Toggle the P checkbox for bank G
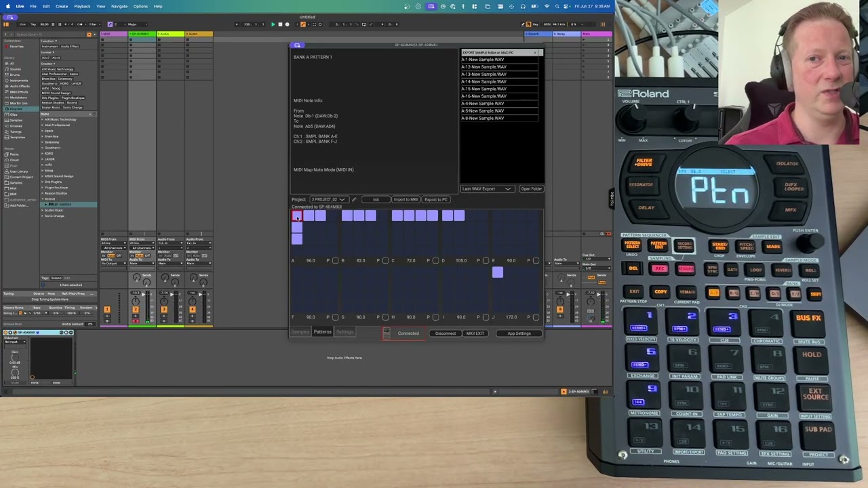Viewport: 868px width, 488px height. 385,317
